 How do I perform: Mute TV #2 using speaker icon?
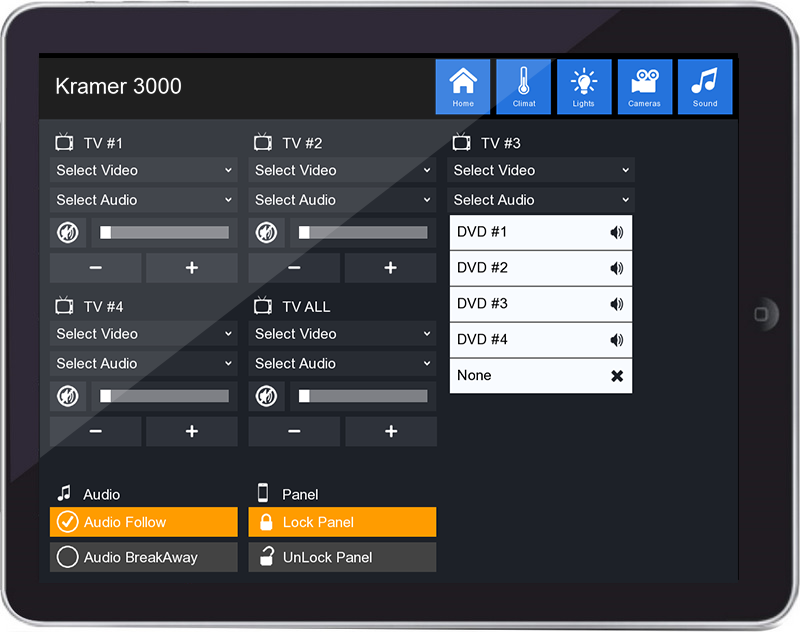tap(266, 233)
